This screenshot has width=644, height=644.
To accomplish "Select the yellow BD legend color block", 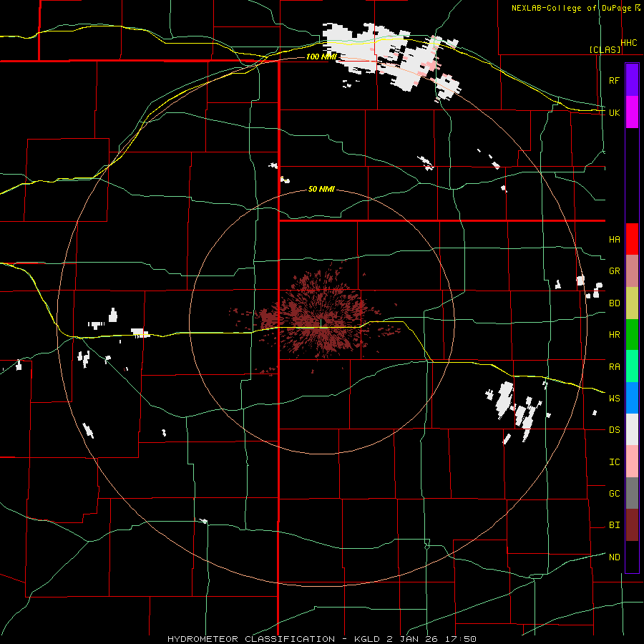I will tap(632, 303).
